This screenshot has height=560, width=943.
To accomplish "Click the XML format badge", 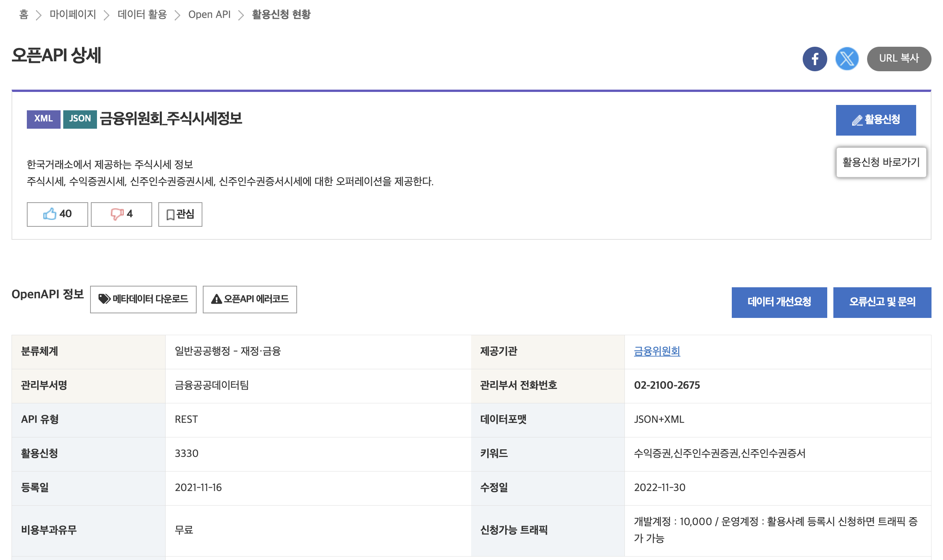I will click(43, 119).
